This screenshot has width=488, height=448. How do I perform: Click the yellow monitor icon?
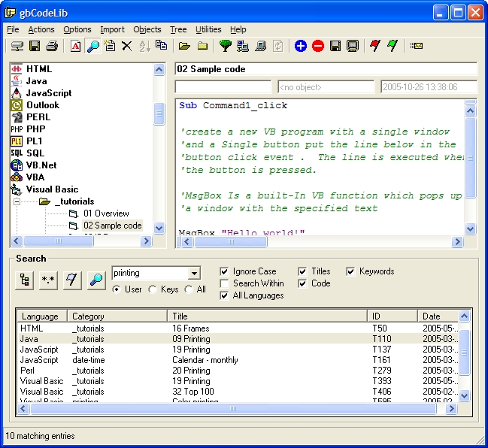click(x=353, y=47)
